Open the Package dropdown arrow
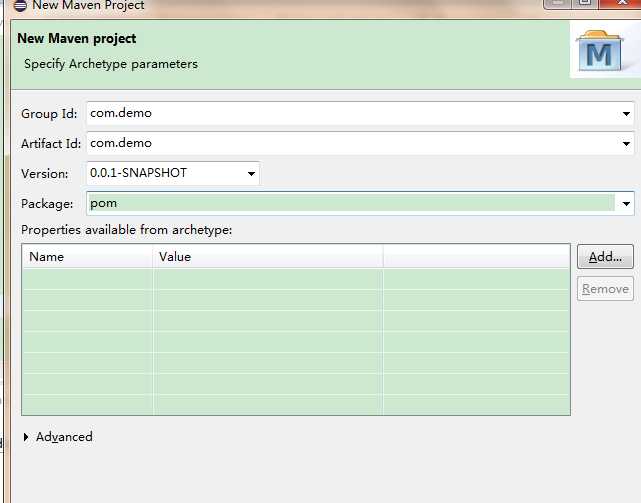 [x=626, y=204]
